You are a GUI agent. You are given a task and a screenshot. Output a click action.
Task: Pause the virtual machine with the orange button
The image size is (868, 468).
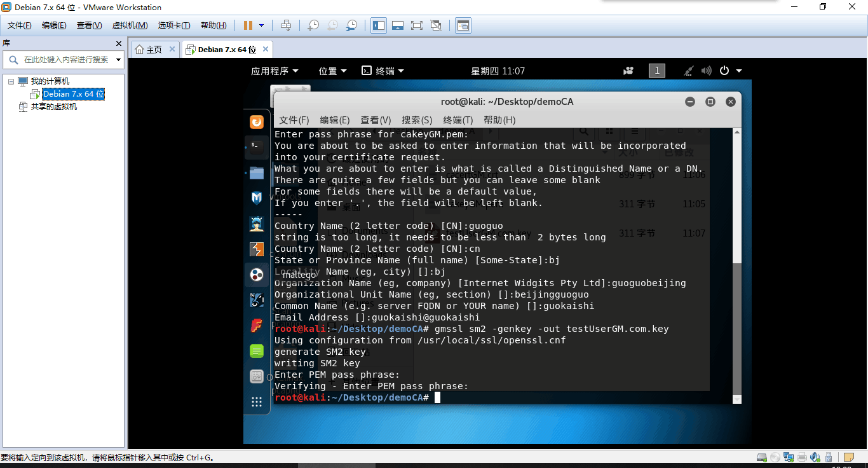(x=248, y=25)
